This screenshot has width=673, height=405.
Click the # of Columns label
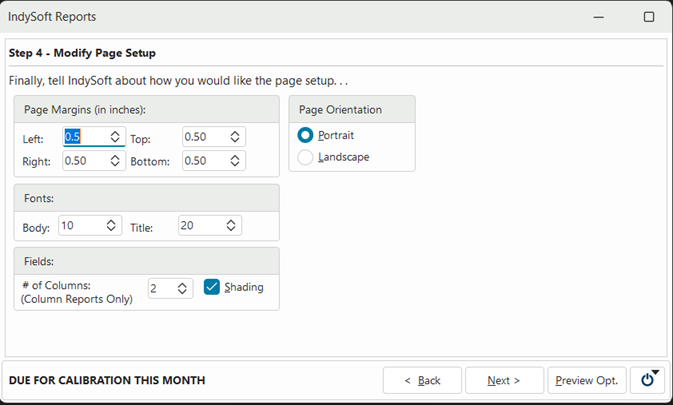[57, 285]
